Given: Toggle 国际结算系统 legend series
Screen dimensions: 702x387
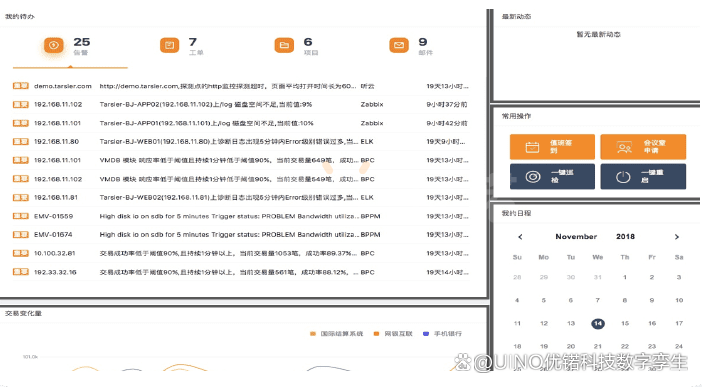Looking at the screenshot, I should click(336, 334).
